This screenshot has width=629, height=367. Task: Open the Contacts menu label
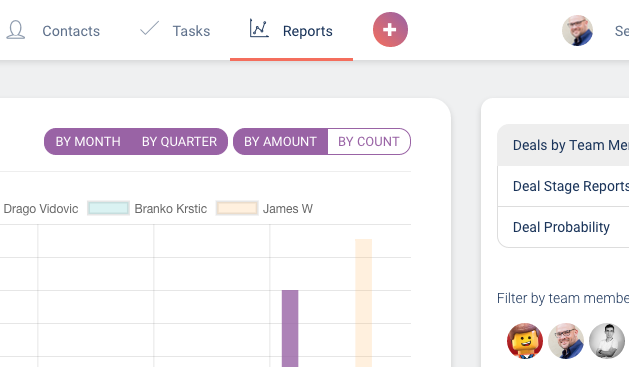pos(71,31)
